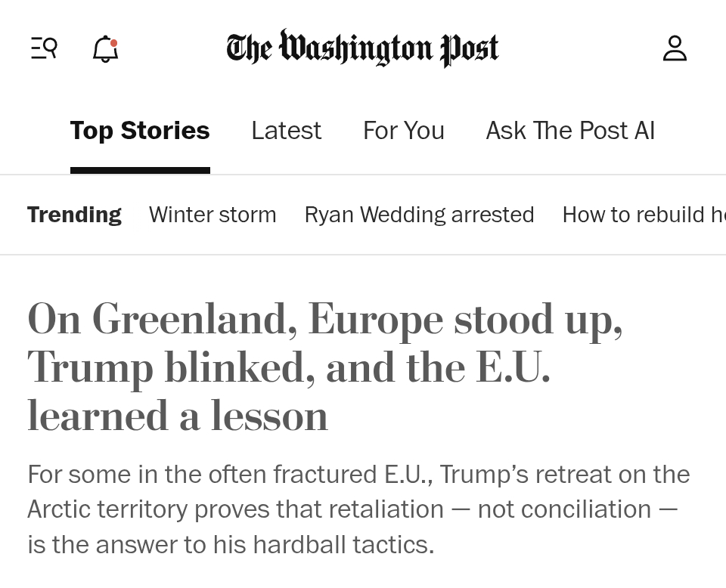Viewport: 726px width, 588px height.
Task: Click 'learned a lesson' headline line
Action: (x=178, y=416)
